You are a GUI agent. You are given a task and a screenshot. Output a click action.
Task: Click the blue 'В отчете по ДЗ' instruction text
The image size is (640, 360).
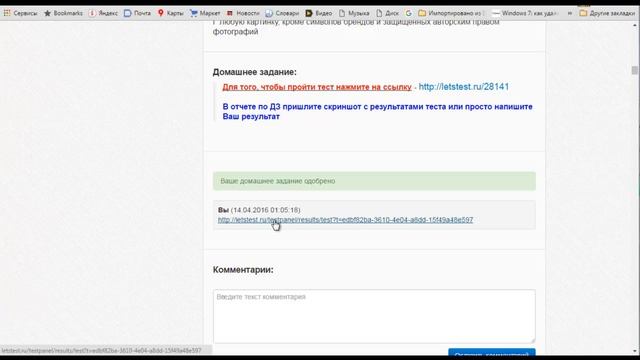point(377,111)
